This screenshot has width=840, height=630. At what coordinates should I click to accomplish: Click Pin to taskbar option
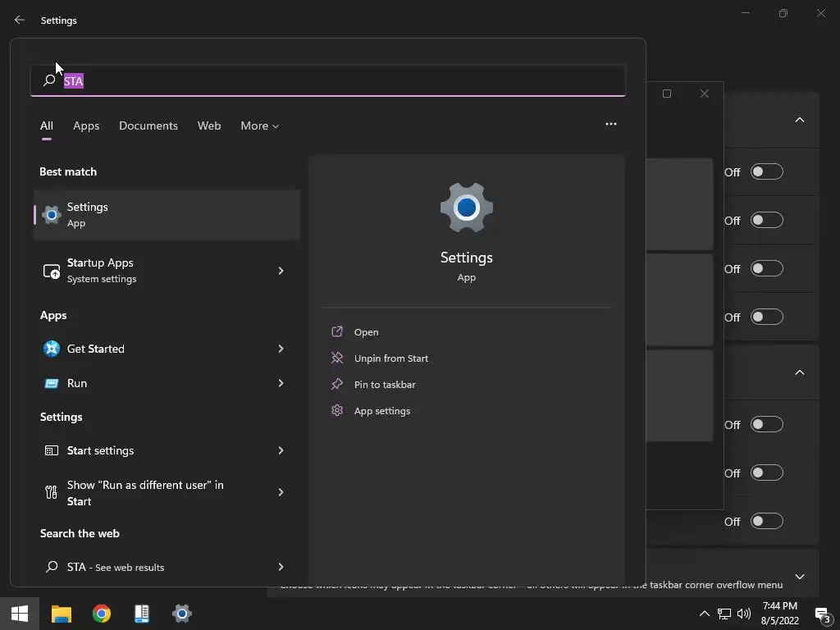click(385, 385)
